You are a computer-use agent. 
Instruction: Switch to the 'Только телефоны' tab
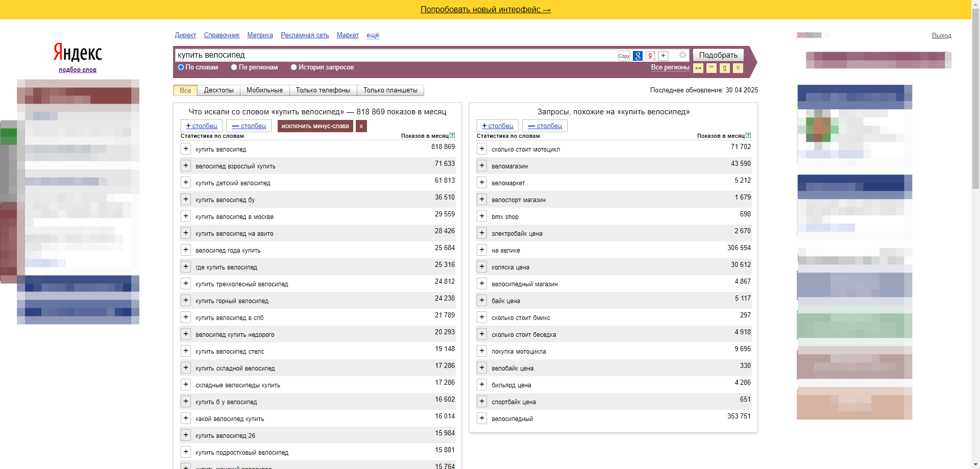point(323,90)
